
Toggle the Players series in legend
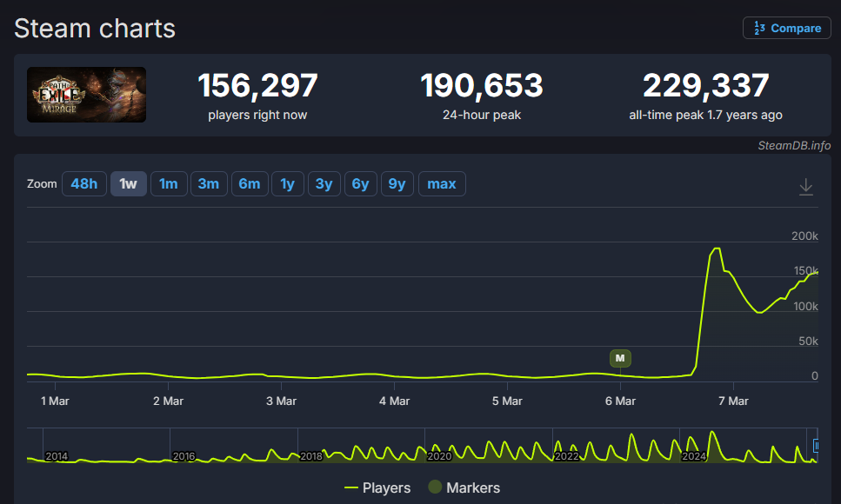(377, 487)
